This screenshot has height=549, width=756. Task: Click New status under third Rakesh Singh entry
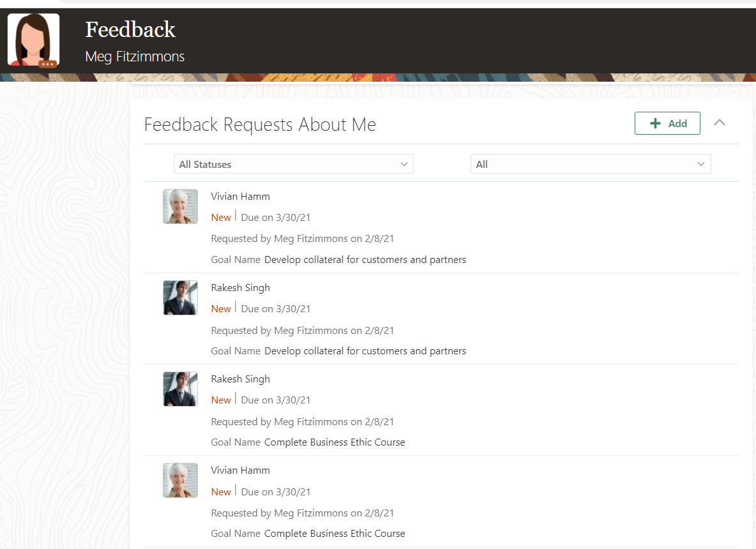point(220,400)
